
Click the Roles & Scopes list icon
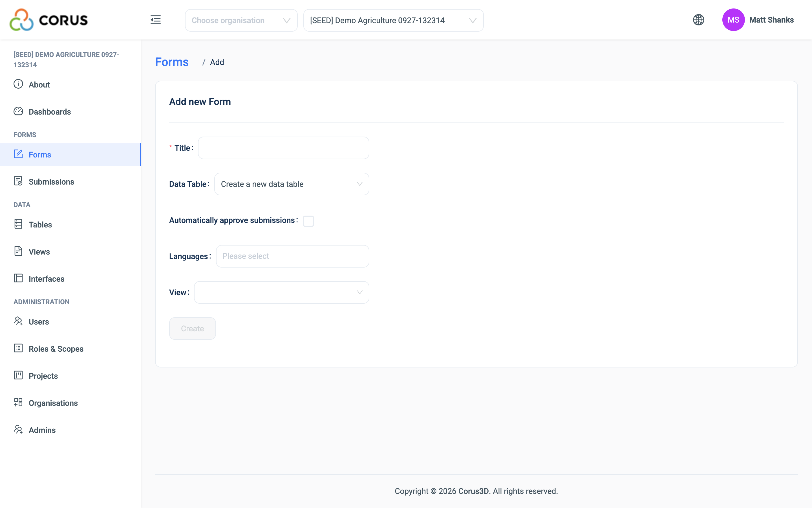tap(18, 348)
